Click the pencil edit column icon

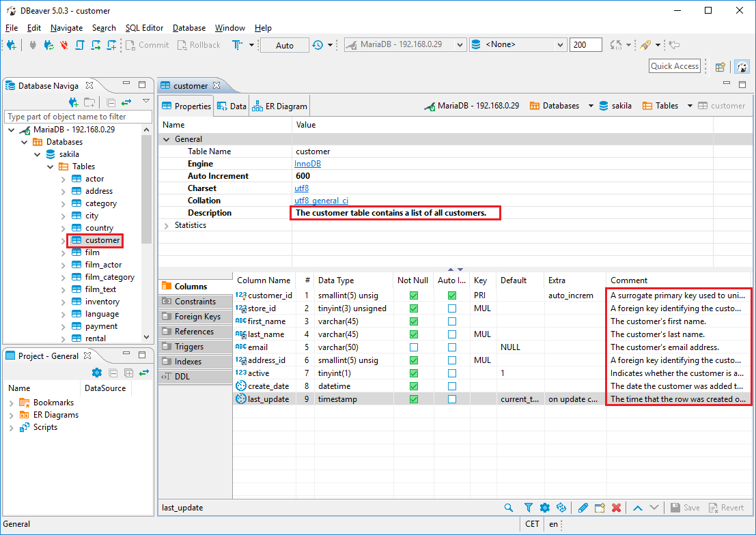point(583,508)
